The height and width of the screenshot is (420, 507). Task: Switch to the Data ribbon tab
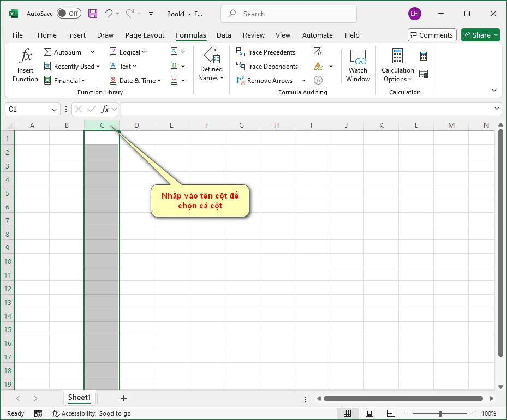click(224, 35)
